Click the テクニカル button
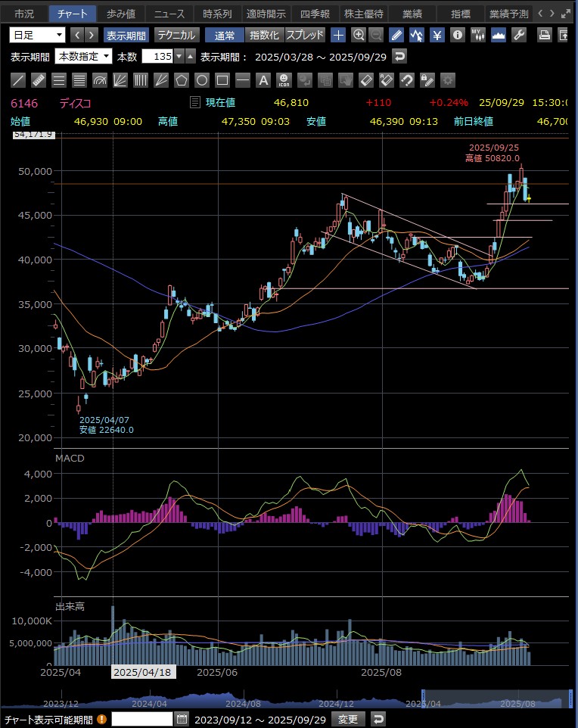This screenshot has width=578, height=728. pyautogui.click(x=176, y=35)
